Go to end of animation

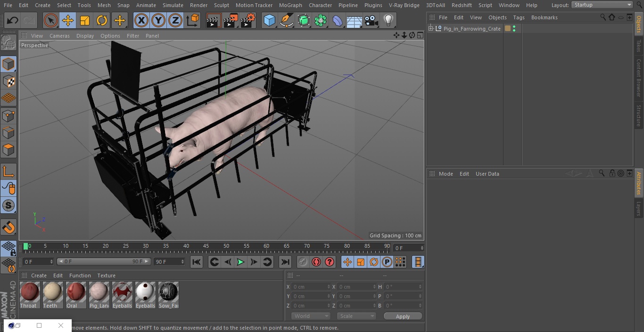point(285,262)
